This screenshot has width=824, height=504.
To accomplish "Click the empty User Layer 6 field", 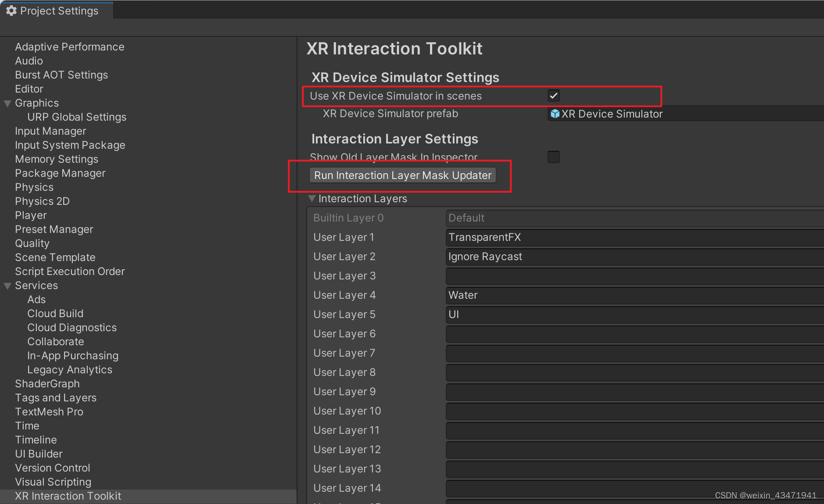I will coord(635,334).
